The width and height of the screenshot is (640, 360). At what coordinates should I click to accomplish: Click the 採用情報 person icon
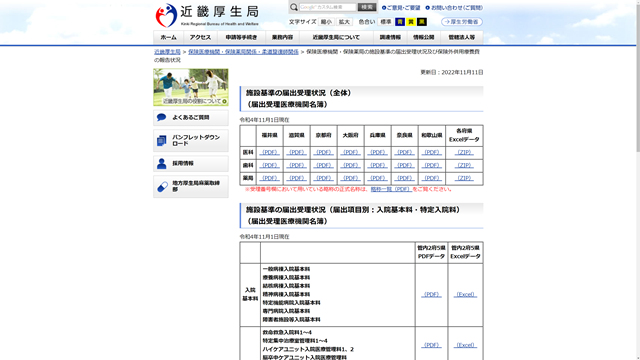click(162, 163)
